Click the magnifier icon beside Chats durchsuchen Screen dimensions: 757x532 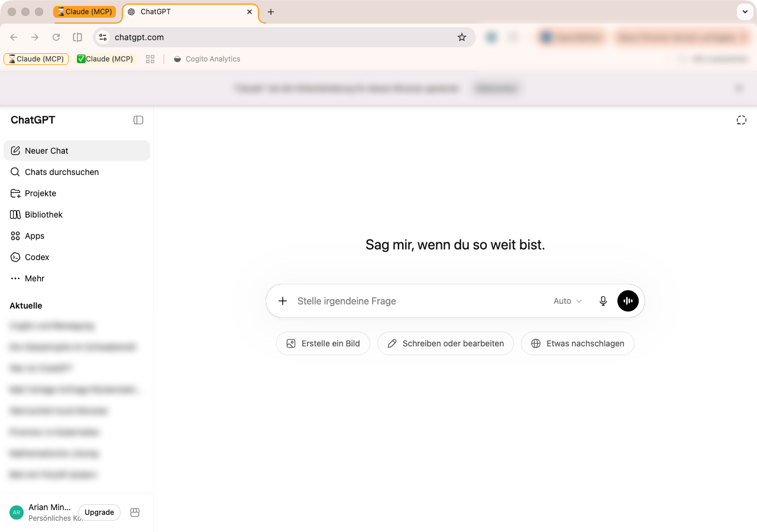point(15,172)
